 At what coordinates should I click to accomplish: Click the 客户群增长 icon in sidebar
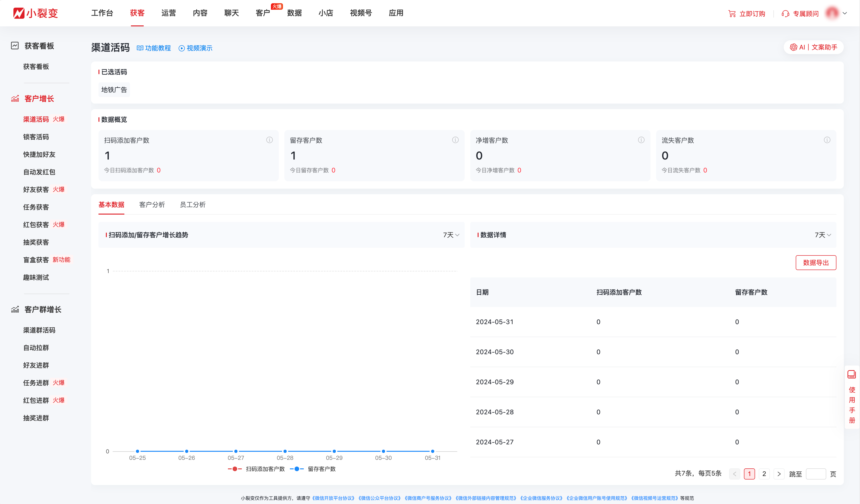point(15,309)
